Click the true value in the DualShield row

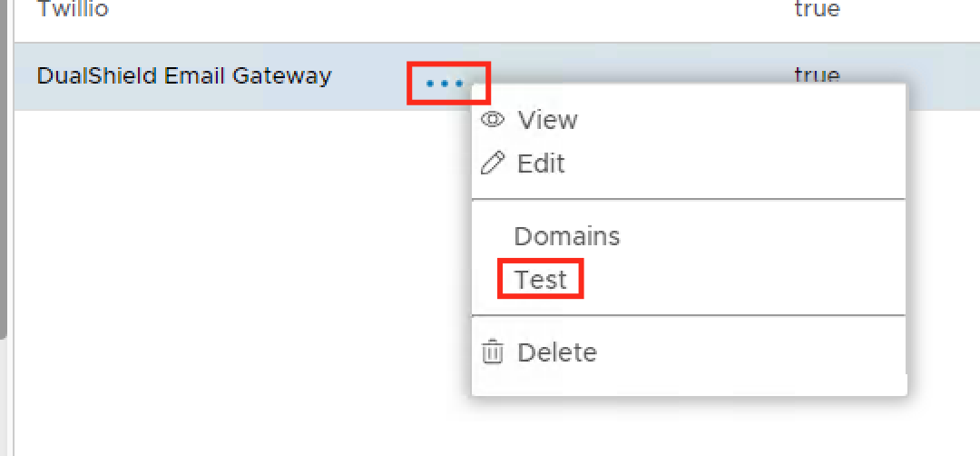tap(817, 74)
